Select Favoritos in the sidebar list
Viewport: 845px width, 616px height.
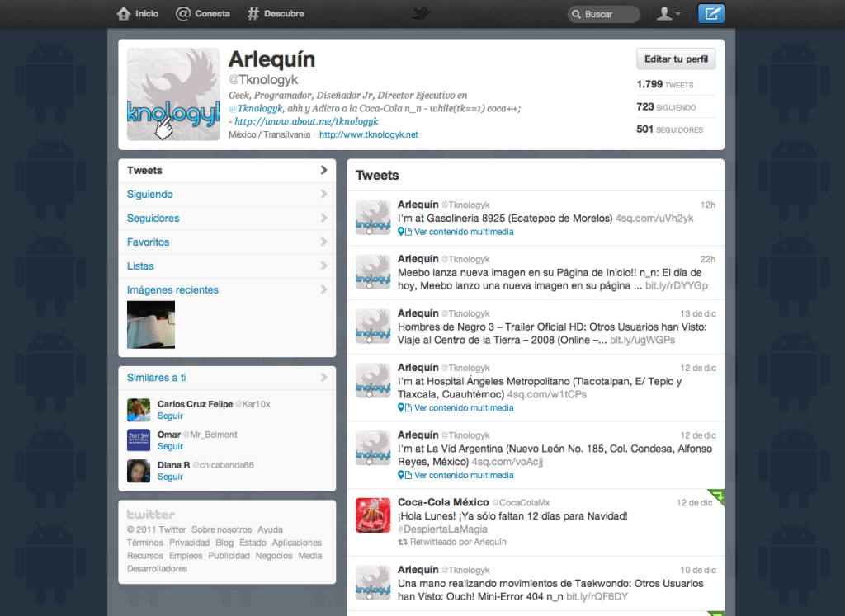[x=227, y=242]
